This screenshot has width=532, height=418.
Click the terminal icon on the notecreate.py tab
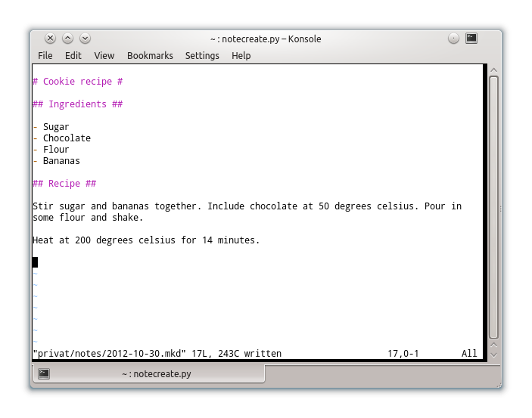44,373
